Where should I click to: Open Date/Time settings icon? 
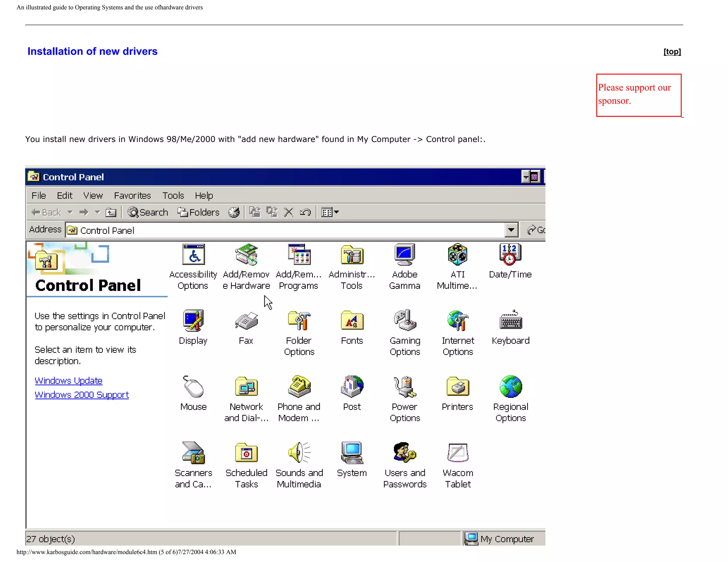(510, 254)
